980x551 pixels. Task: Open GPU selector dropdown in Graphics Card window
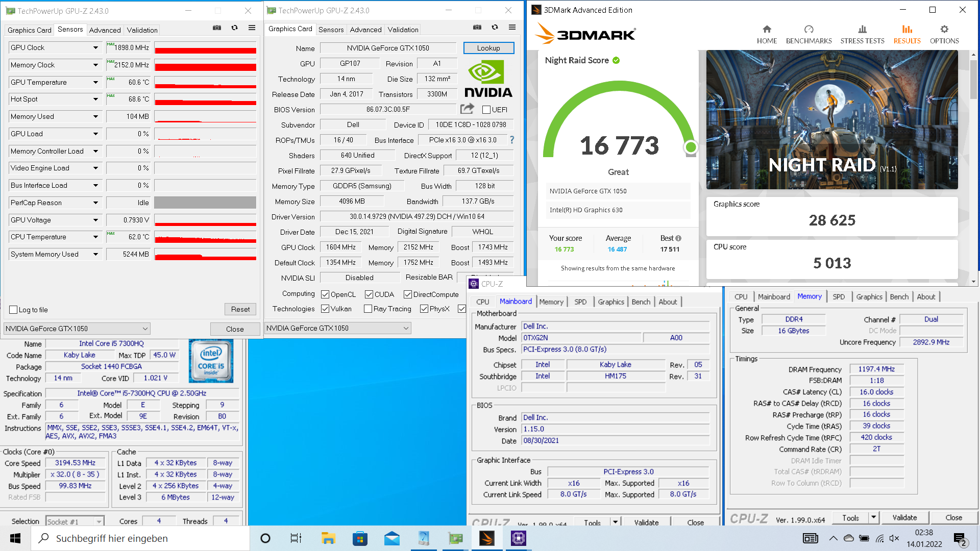point(338,328)
